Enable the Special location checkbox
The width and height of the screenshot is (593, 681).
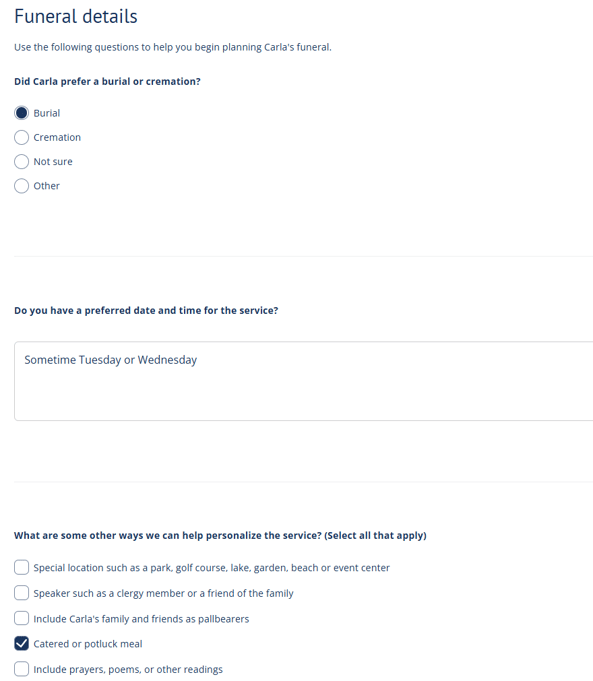pyautogui.click(x=21, y=567)
